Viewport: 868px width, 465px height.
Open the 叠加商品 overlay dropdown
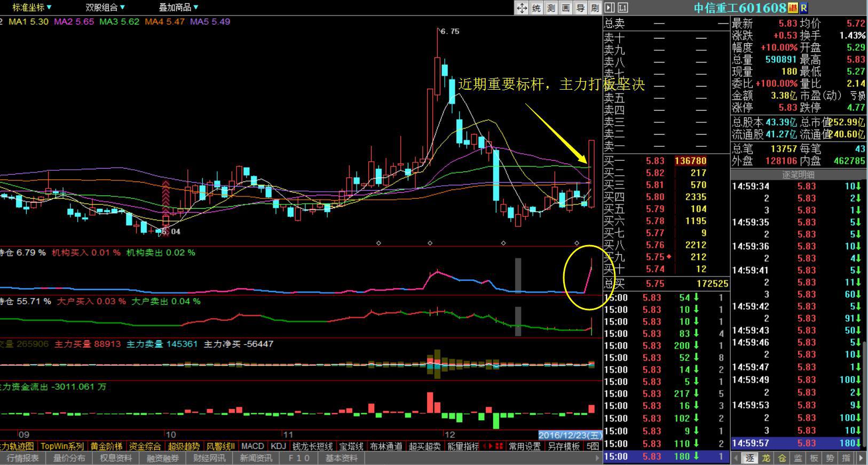click(178, 7)
